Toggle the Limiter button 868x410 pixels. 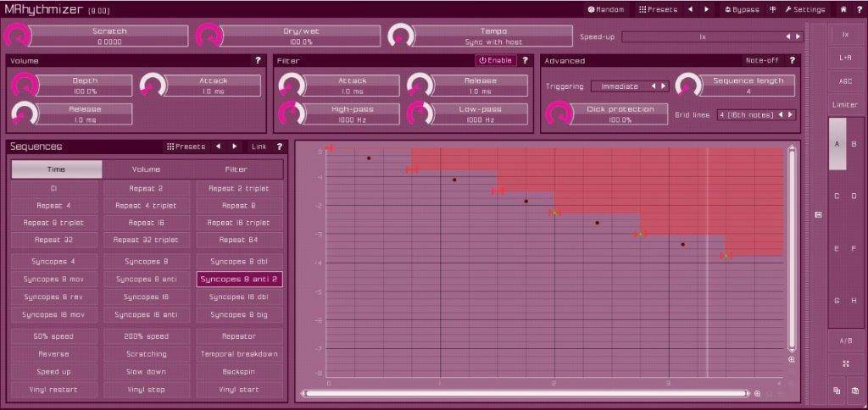[845, 104]
